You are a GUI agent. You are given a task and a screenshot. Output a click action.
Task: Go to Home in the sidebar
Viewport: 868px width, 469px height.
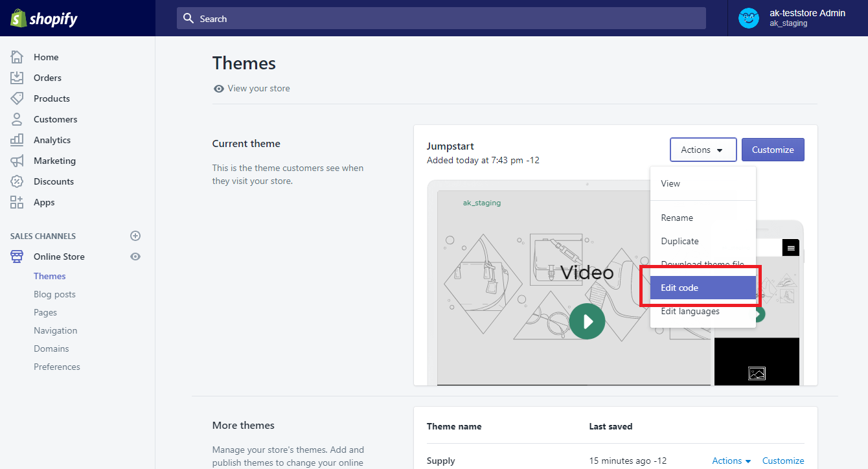coord(46,57)
